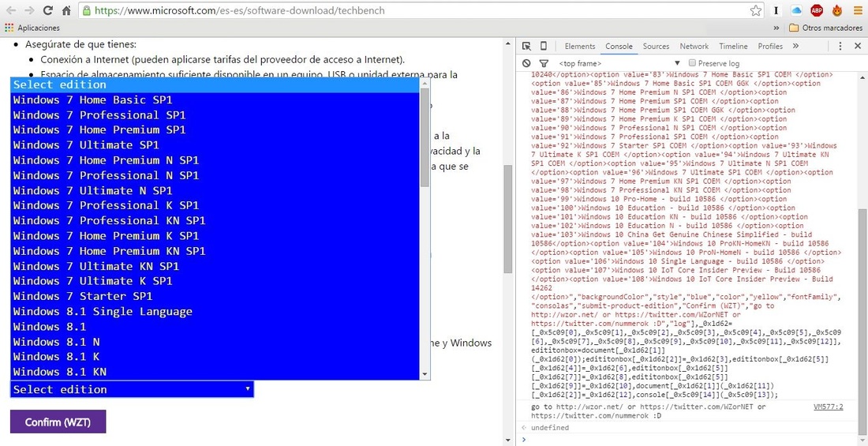Click the Confirm (WZT) button
The image size is (868, 446).
click(x=58, y=422)
